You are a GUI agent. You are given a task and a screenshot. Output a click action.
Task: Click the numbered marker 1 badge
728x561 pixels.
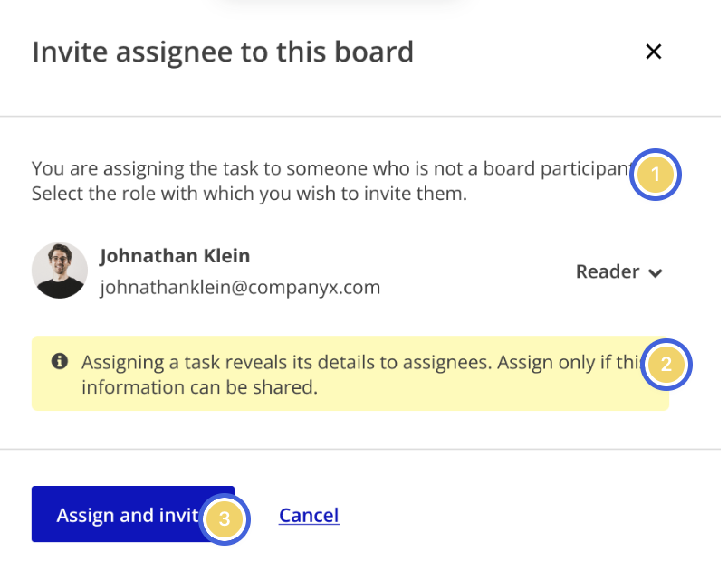(654, 175)
